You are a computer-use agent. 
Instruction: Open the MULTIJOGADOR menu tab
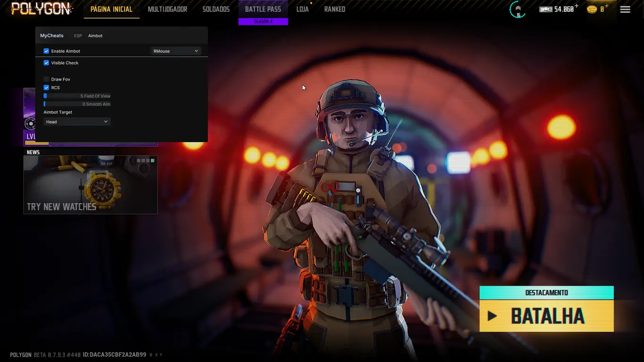[167, 9]
